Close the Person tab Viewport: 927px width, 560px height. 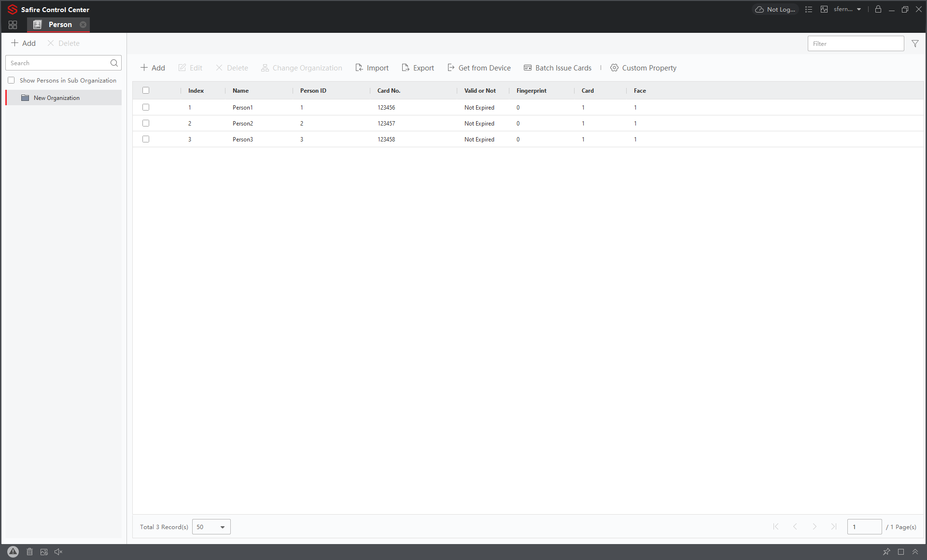[x=83, y=25]
